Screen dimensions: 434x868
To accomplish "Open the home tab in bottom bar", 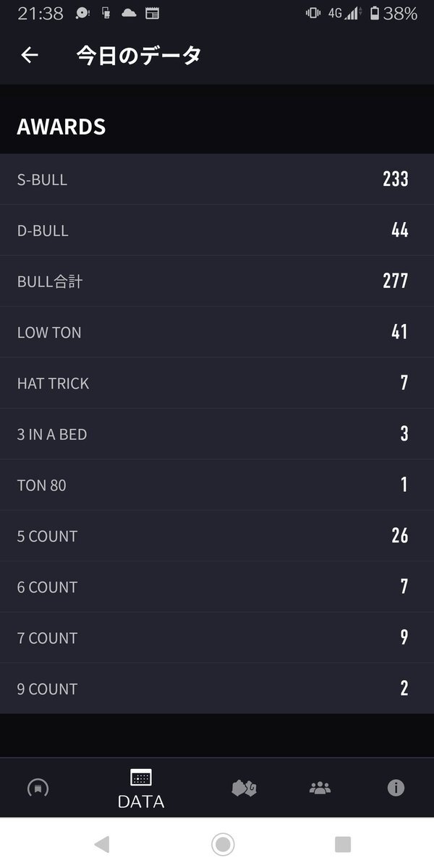I will point(38,788).
